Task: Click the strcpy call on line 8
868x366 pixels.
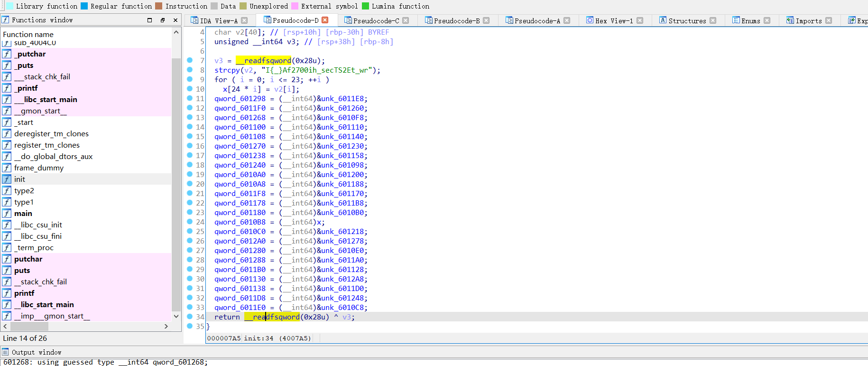Action: pos(227,70)
